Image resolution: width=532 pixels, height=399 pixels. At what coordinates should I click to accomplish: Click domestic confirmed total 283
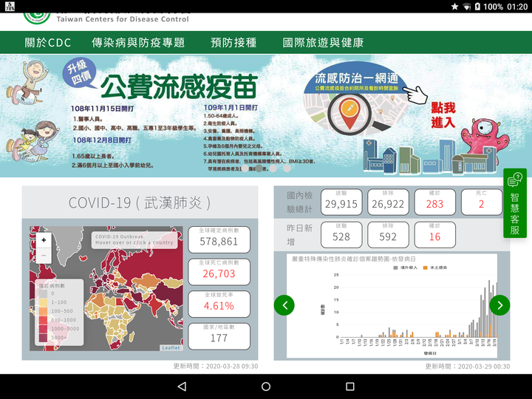point(434,202)
